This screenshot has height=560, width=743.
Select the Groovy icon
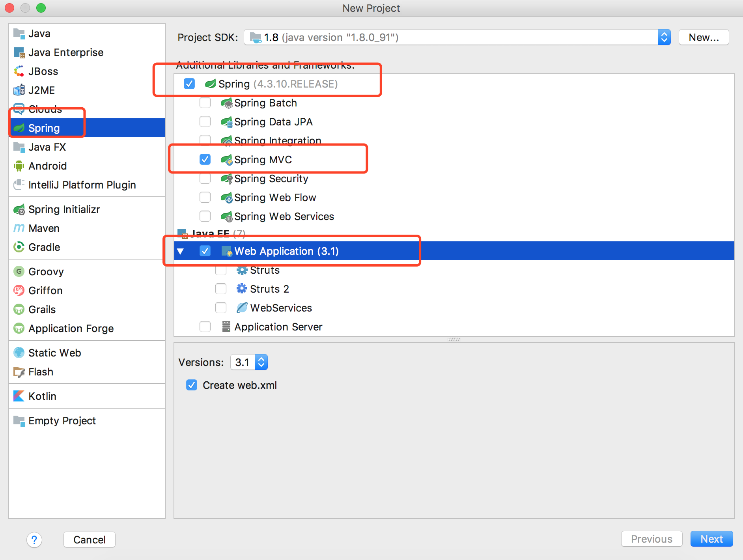tap(19, 272)
